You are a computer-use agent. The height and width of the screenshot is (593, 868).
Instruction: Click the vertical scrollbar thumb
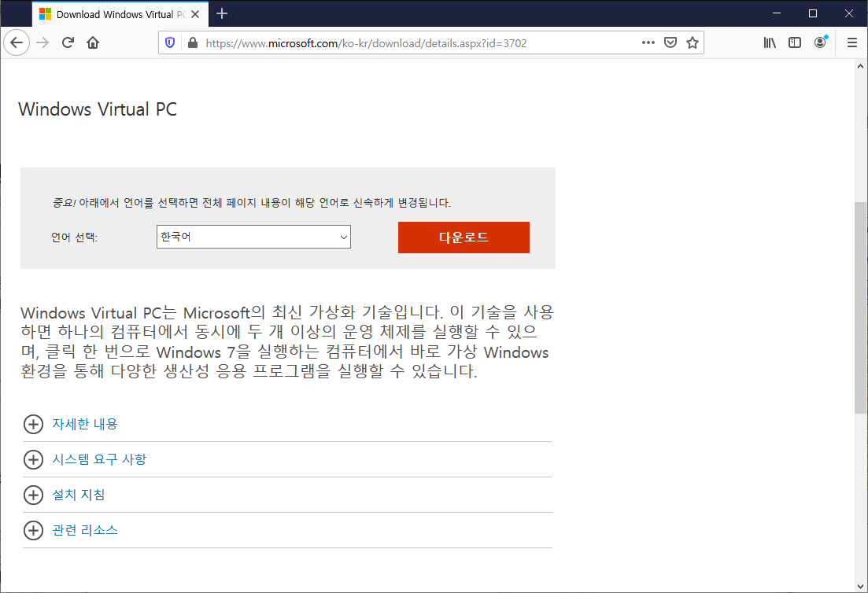point(860,308)
